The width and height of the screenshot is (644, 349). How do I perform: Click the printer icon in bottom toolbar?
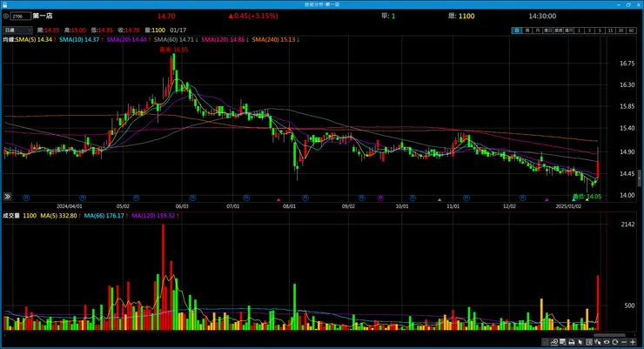pos(572,342)
